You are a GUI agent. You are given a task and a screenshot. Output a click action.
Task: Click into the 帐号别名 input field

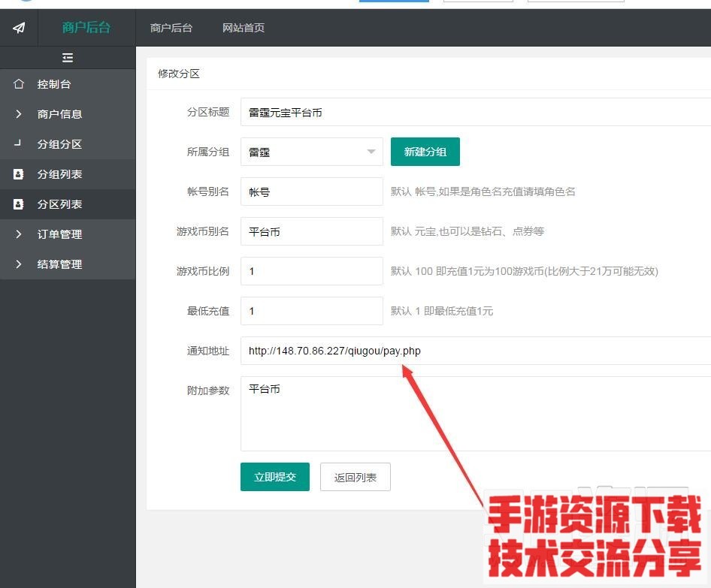[x=311, y=191]
